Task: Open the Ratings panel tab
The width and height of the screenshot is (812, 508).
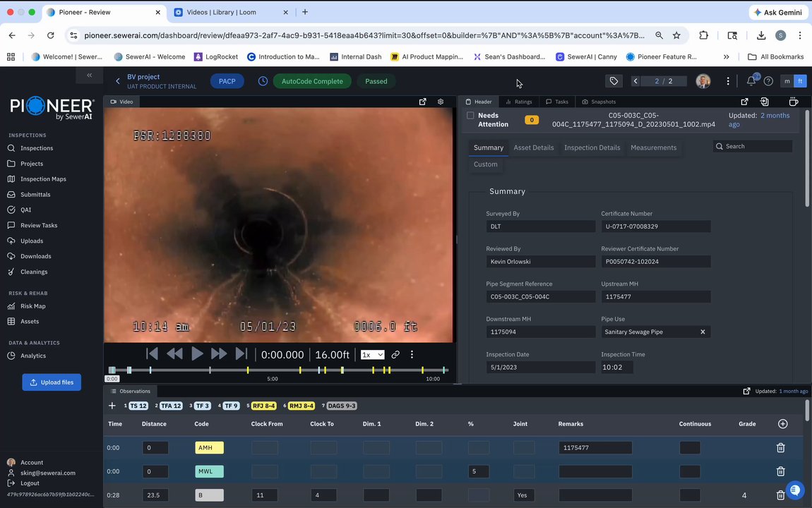Action: coord(519,102)
